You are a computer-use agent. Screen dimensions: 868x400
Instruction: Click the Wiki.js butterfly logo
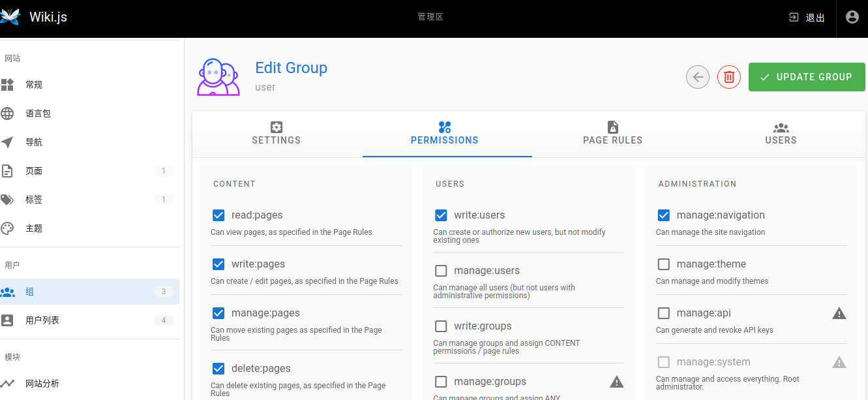click(x=11, y=18)
